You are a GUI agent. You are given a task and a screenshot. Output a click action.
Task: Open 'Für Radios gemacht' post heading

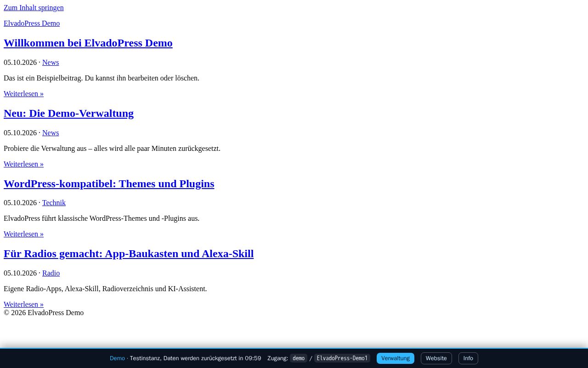point(129,253)
